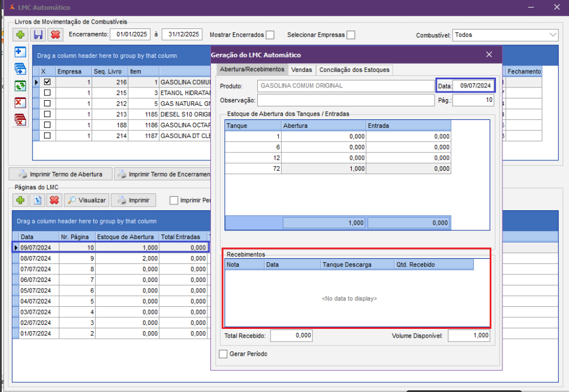The width and height of the screenshot is (569, 392).
Task: Check the Gerar Período option
Action: pyautogui.click(x=223, y=354)
